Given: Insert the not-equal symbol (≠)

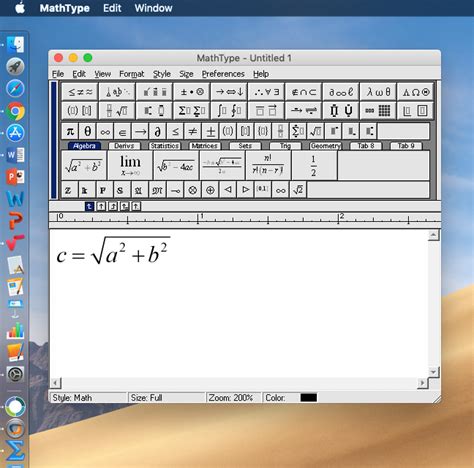Looking at the screenshot, I should click(x=193, y=131).
